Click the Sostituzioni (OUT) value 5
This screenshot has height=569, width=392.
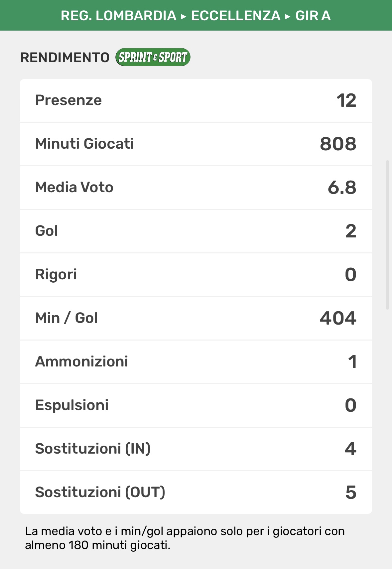point(351,493)
